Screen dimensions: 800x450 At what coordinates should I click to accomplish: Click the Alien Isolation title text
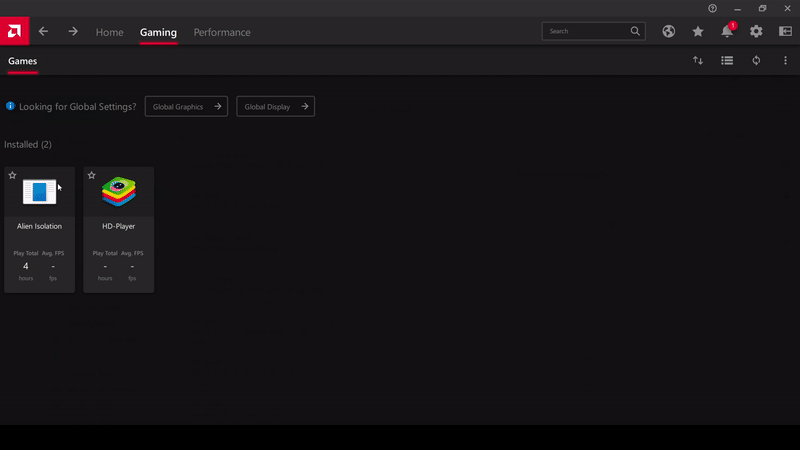[39, 226]
